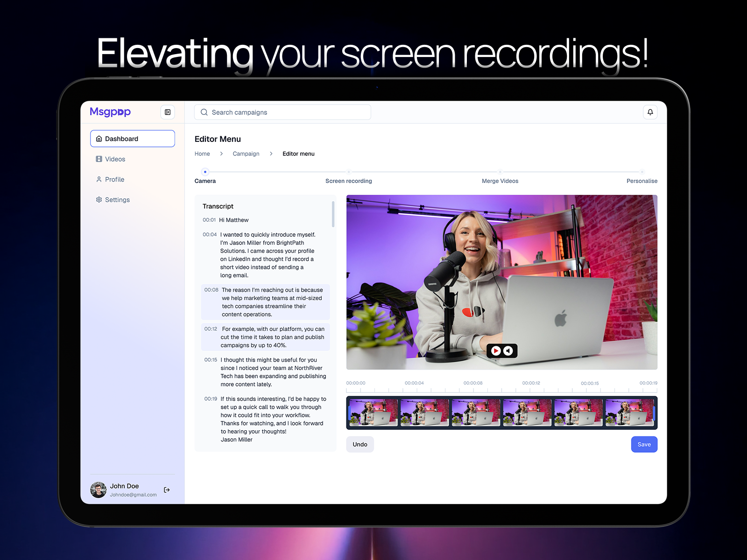Switch to the Merge Videos step
Screen dimensions: 747x560
pos(500,181)
